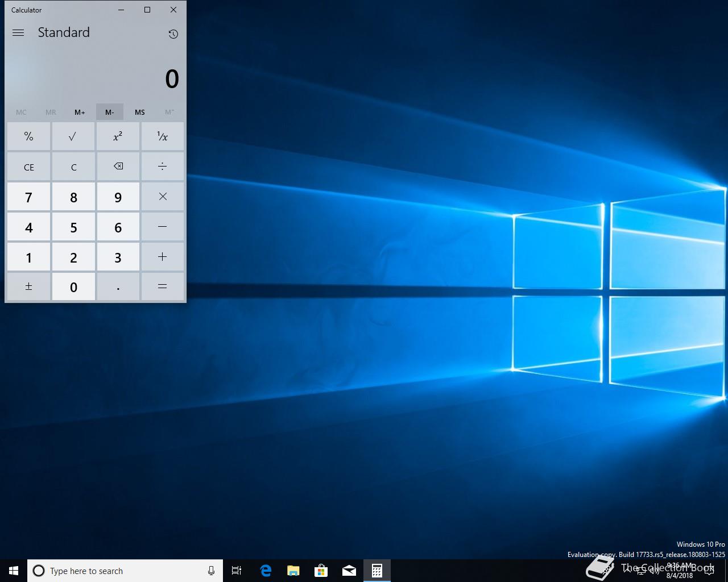Screen dimensions: 728x582
Task: Click the percent button
Action: (x=28, y=136)
